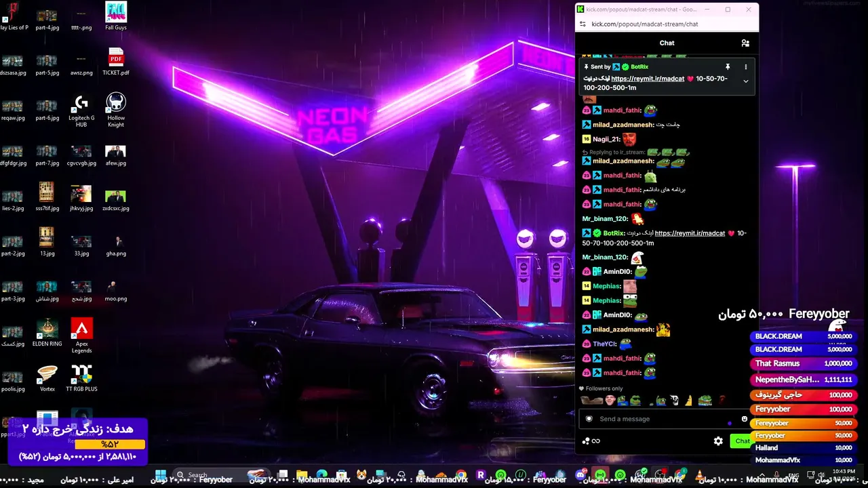This screenshot has width=868, height=488.
Task: Click BotRix name in the pinned message
Action: point(639,67)
